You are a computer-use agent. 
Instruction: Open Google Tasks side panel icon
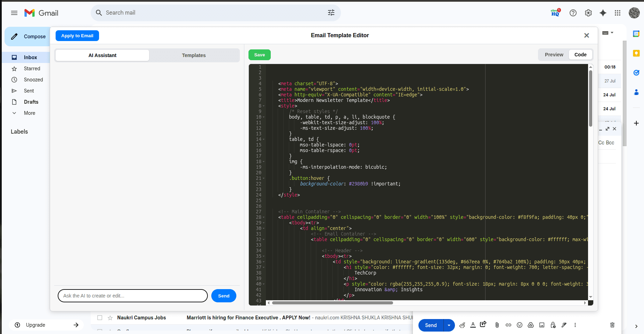tap(636, 73)
